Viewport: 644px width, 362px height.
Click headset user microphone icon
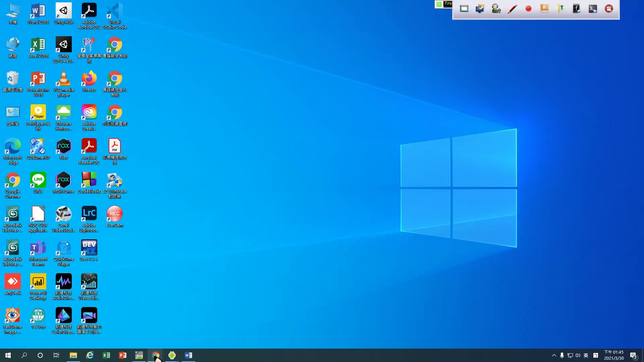(496, 9)
